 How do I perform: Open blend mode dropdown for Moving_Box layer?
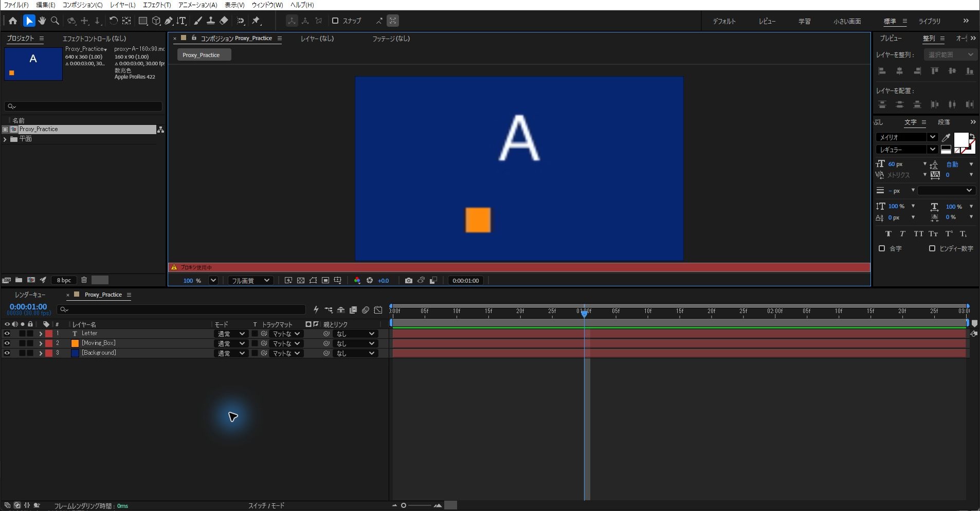pyautogui.click(x=230, y=343)
